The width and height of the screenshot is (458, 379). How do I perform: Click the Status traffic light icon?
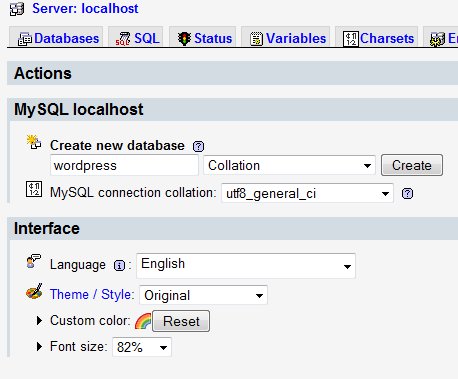184,39
